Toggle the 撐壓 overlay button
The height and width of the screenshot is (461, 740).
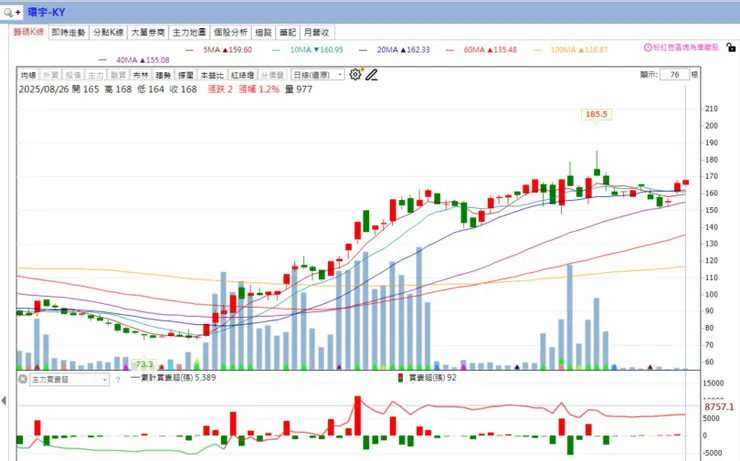point(186,75)
